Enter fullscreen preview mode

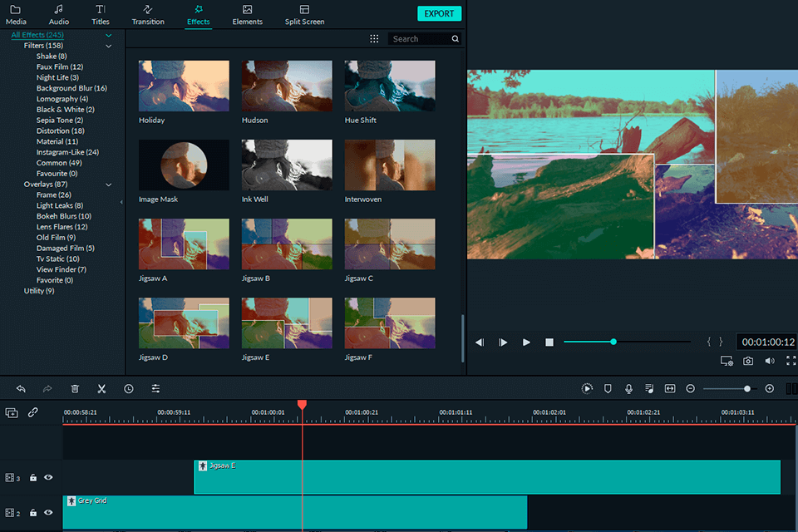[x=791, y=360]
